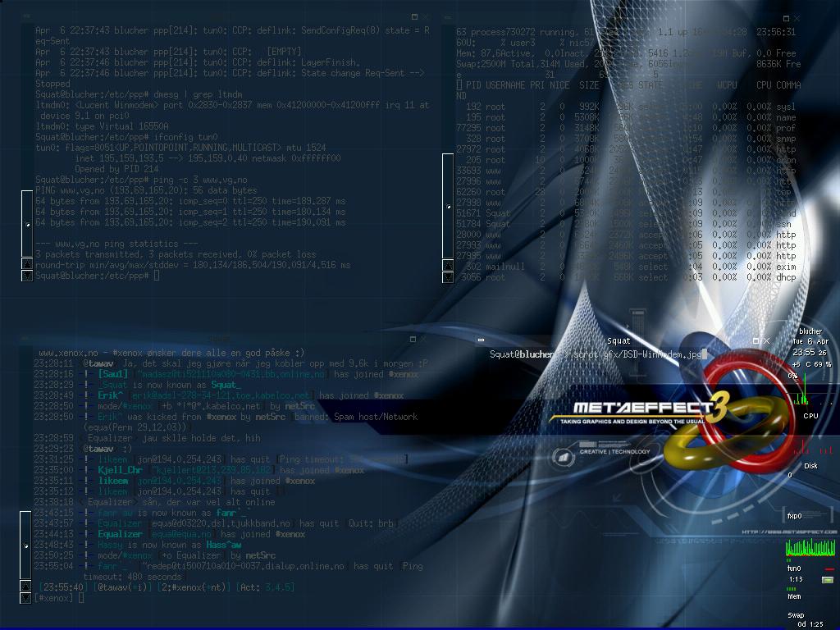Click scrollbar trough of IRC #xenox terminal
Image resolution: width=840 pixels, height=630 pixels.
click(25, 545)
